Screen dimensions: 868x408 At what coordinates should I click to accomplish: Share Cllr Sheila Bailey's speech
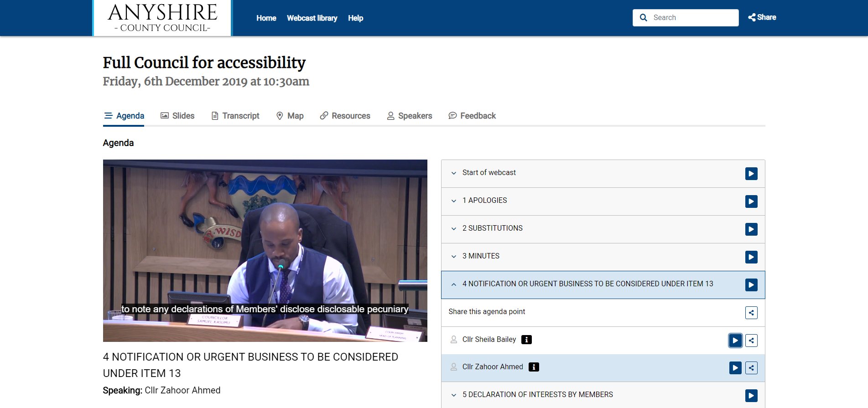click(x=751, y=341)
